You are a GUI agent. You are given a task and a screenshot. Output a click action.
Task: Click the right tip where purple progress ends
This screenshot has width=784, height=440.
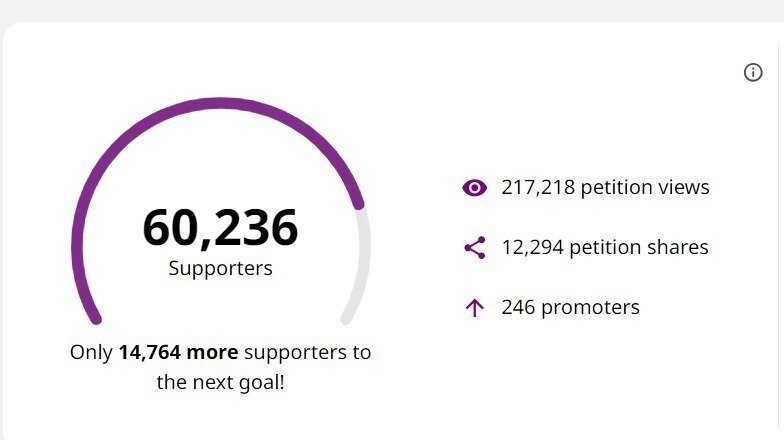(x=357, y=204)
